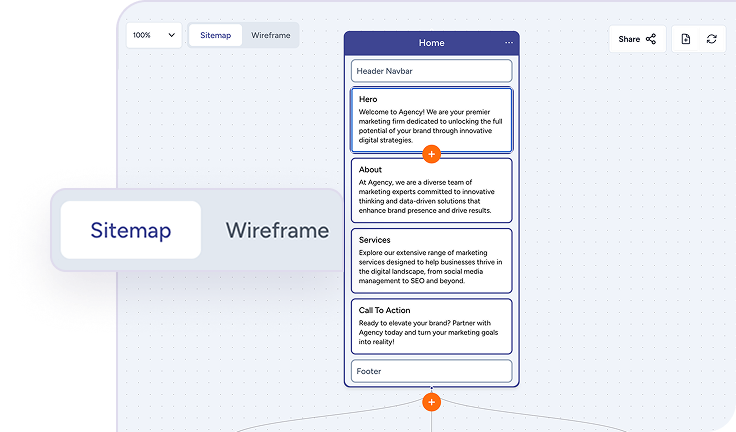
Task: Click the export document icon
Action: pos(685,39)
